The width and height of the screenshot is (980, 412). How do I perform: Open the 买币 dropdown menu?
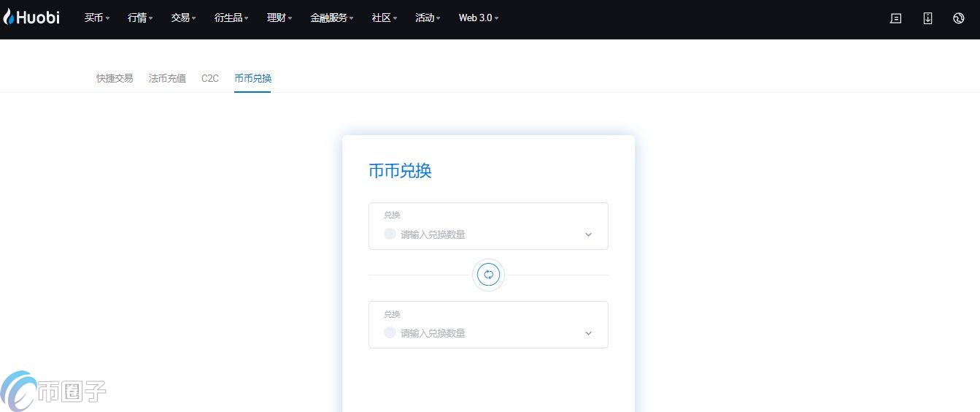(x=96, y=18)
